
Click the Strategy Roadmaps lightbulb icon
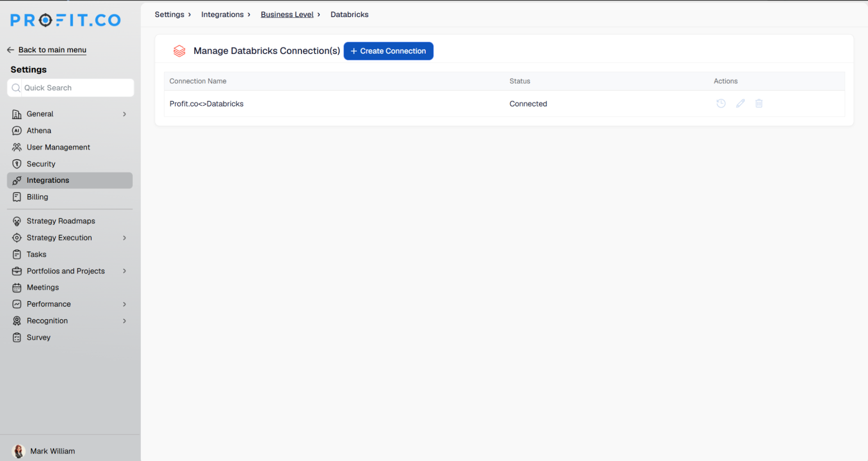[17, 221]
